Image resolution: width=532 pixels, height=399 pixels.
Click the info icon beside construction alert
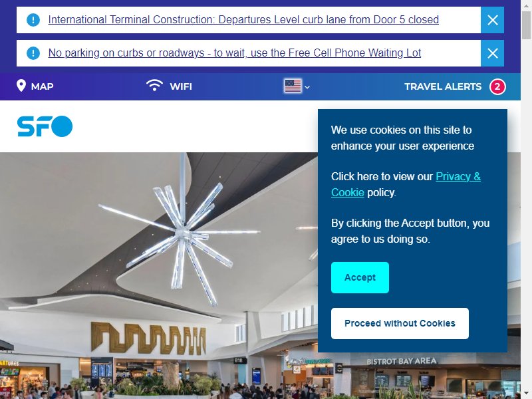click(x=33, y=20)
